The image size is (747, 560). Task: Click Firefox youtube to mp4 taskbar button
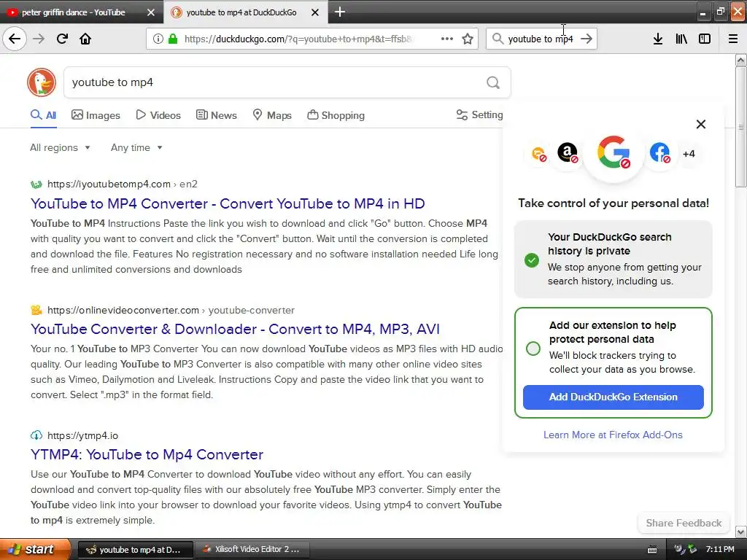[x=135, y=550]
